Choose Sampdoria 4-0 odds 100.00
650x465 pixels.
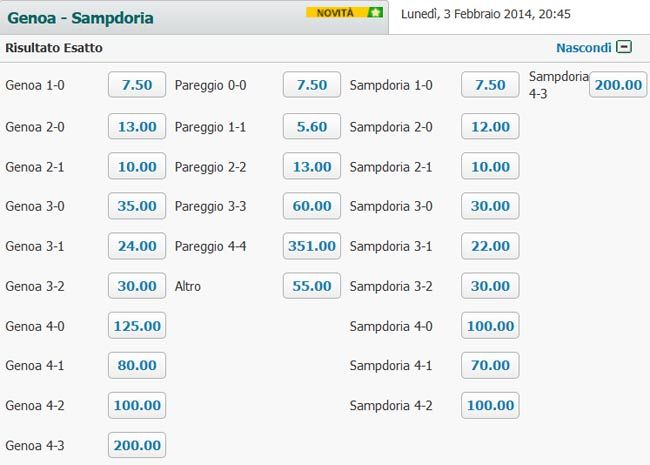click(490, 326)
